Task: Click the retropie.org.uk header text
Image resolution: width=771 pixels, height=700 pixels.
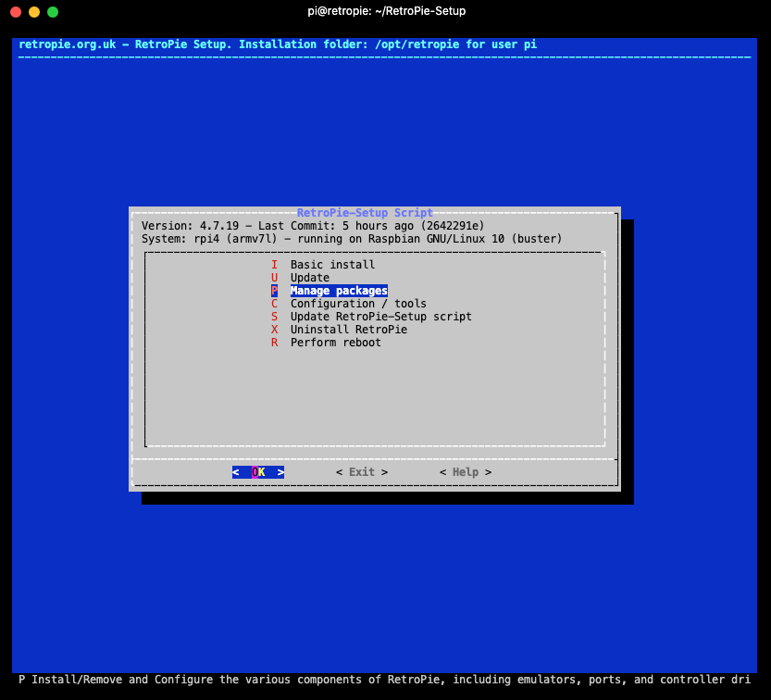Action: pos(278,44)
